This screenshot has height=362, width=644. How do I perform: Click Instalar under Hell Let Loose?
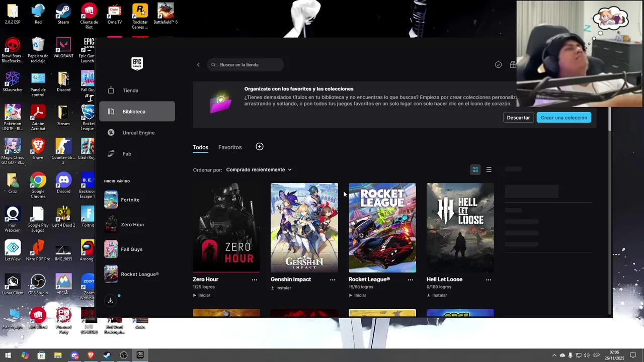point(437,295)
